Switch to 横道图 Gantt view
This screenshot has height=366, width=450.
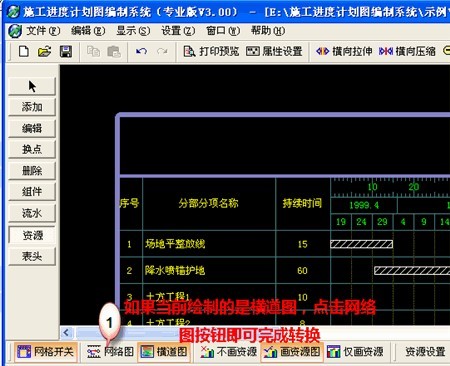(x=164, y=352)
